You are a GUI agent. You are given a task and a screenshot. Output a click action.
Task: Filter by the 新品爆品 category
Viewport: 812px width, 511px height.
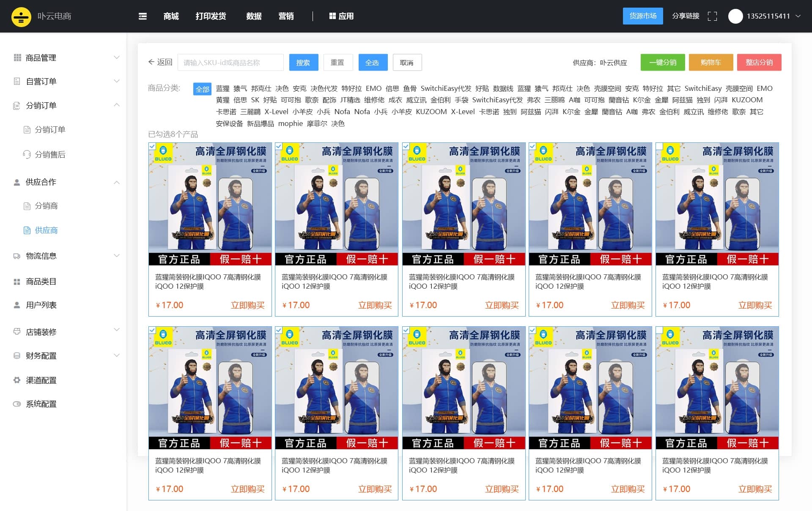click(261, 123)
